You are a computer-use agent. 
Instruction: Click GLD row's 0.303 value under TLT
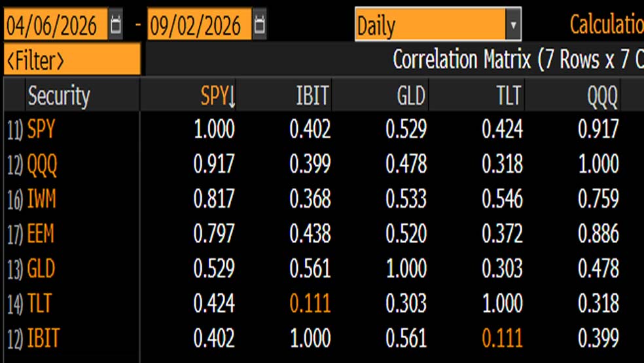pyautogui.click(x=502, y=269)
